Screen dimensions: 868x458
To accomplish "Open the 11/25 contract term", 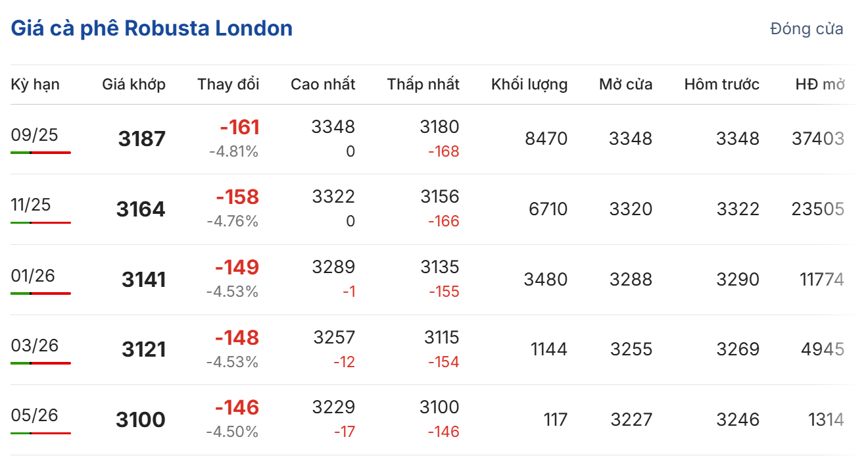I will tap(31, 205).
